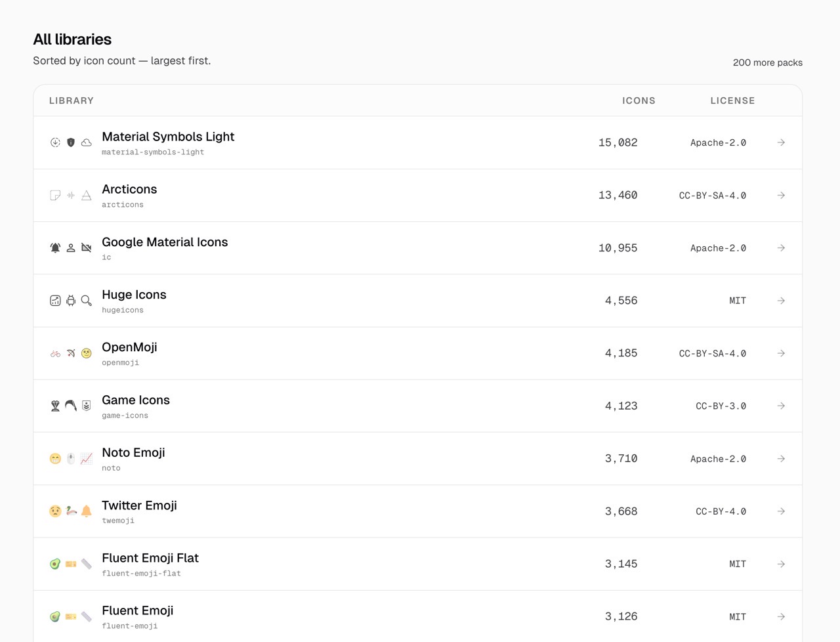
Task: Click the computer mouse emoji in Noto Emoji row
Action: [71, 459]
